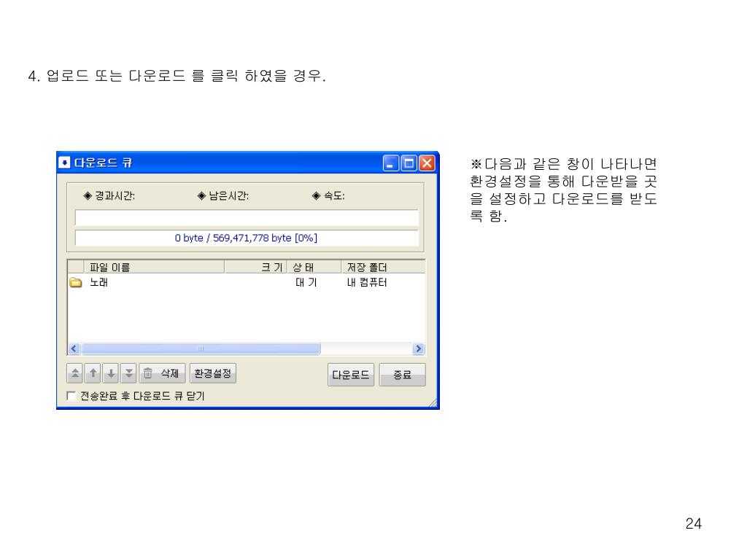The width and height of the screenshot is (747, 560).
Task: Minimize the 다운로드 큐 window
Action: click(x=391, y=163)
